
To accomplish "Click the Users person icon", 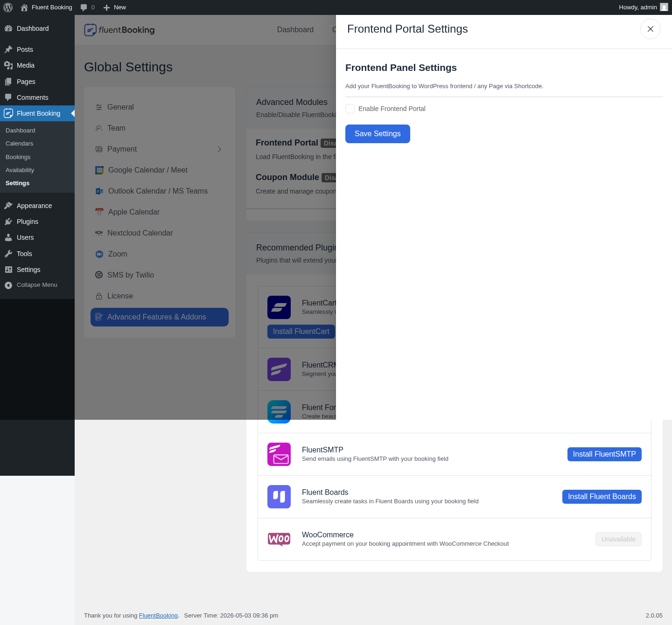I will (8, 237).
